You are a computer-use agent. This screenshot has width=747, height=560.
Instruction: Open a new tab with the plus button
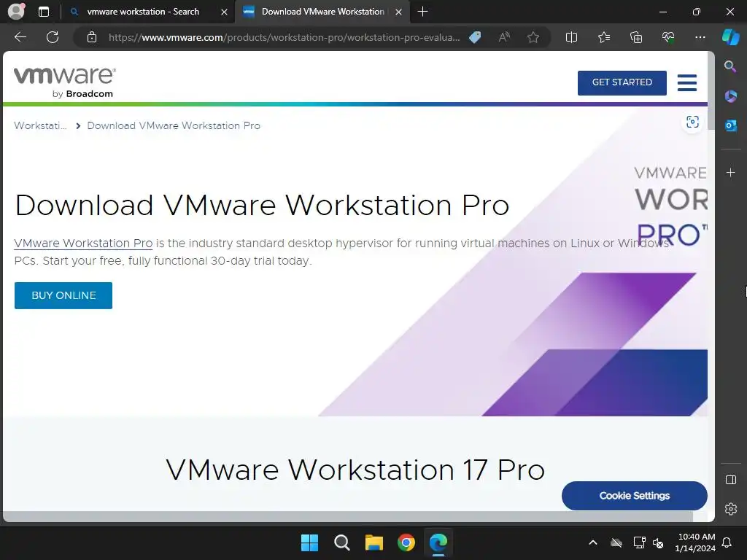(x=422, y=12)
